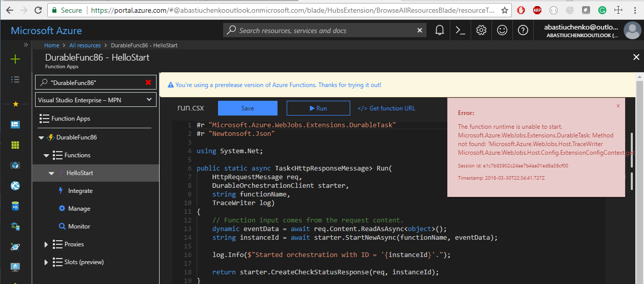
Task: Select the Proxies node label
Action: 74,244
